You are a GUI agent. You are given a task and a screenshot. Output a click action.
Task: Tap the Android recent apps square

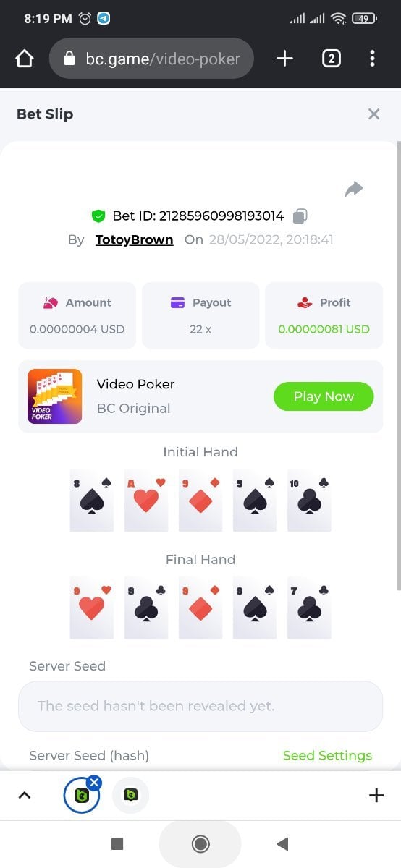coord(117,843)
